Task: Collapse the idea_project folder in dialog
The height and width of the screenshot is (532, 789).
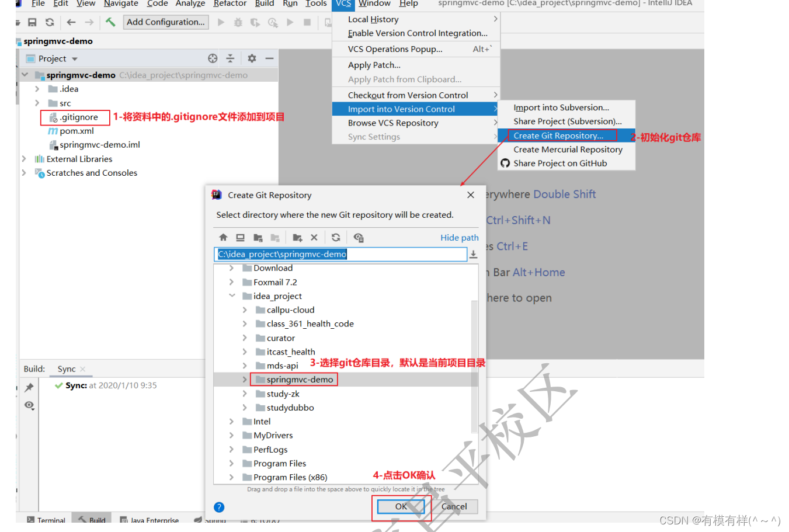Action: 232,296
